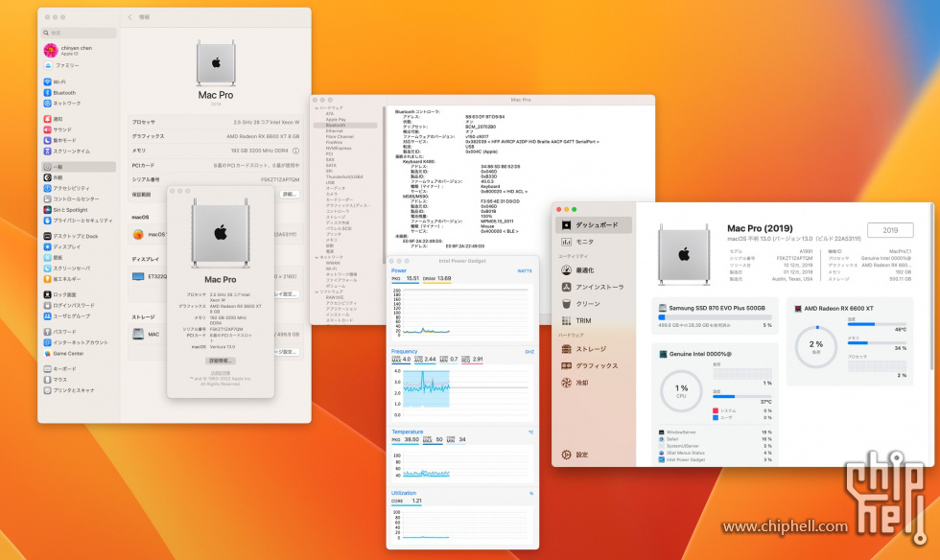Screen dimensions: 940x560
Task: Open the プリンタとスキャナ icon
Action: (x=47, y=390)
